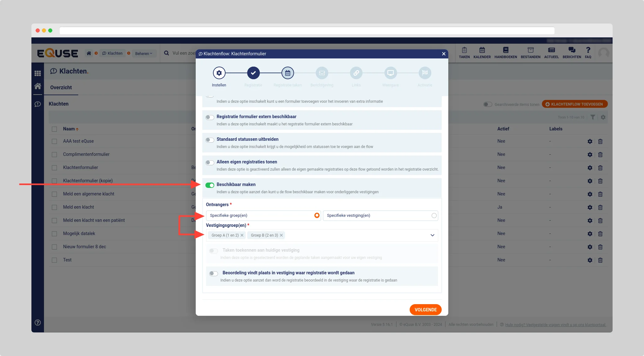The image size is (644, 356).
Task: Turn off the Beschikbaar maken toggle
Action: (x=210, y=185)
